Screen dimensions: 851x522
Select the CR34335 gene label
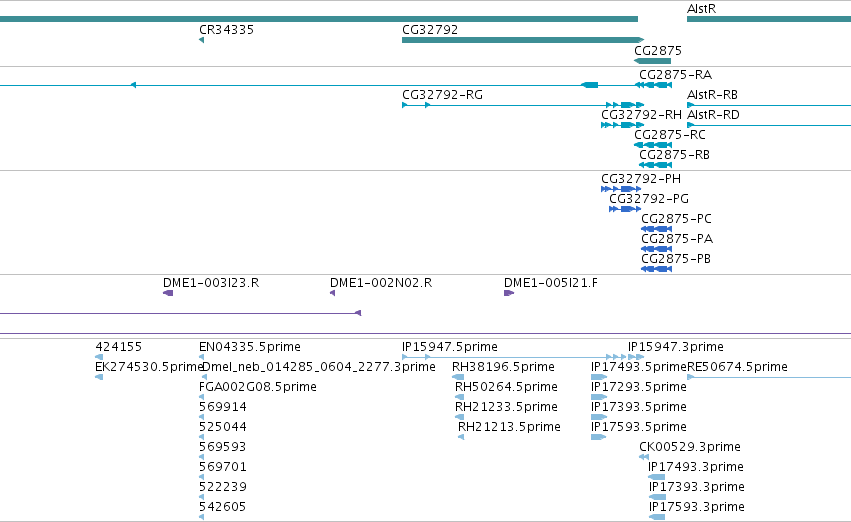226,30
